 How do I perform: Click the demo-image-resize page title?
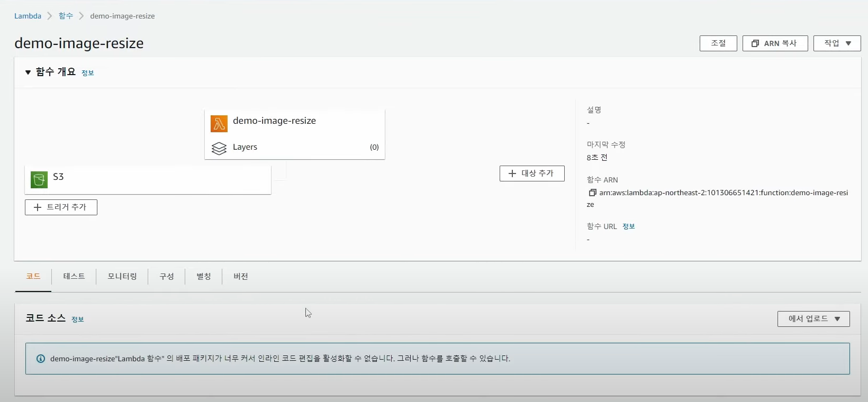(79, 43)
